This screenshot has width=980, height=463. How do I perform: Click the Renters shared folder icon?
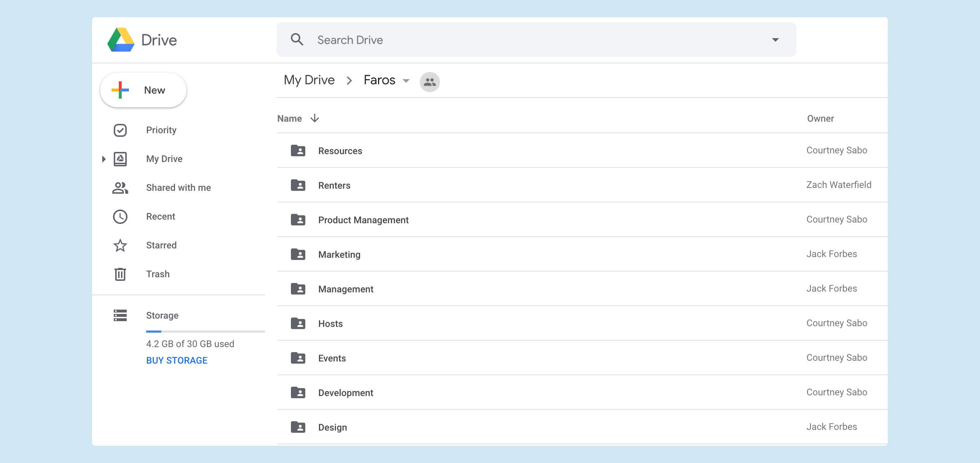pos(298,185)
